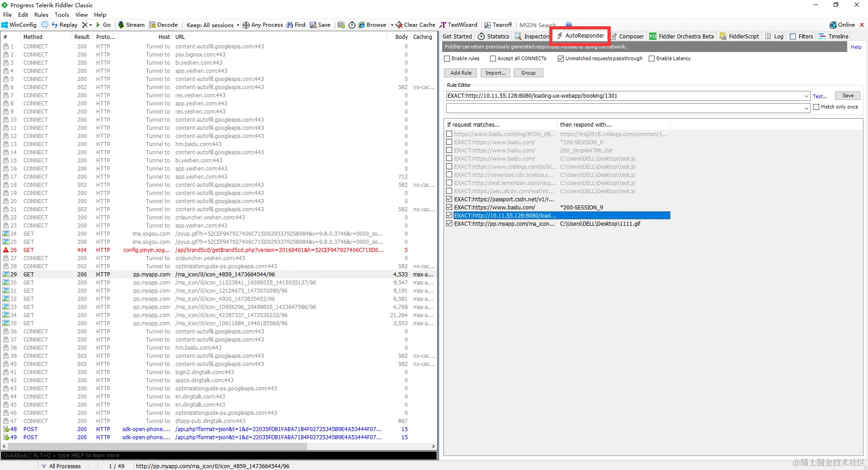Click the QuickExec command input box

click(x=219, y=456)
